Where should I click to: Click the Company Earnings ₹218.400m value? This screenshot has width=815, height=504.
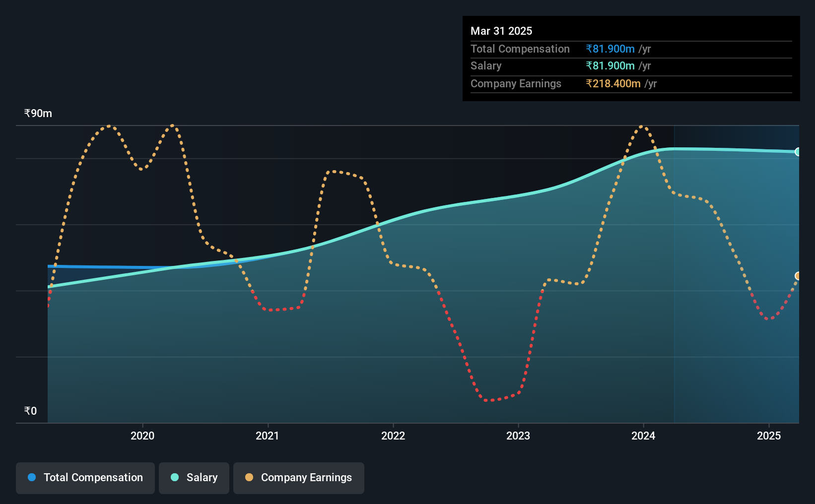[x=613, y=83]
